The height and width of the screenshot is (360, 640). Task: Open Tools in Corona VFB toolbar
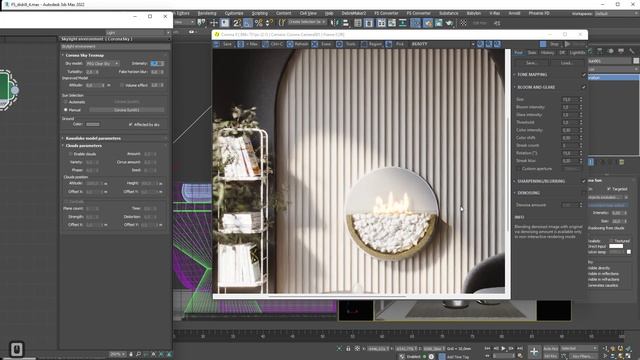[x=347, y=44]
